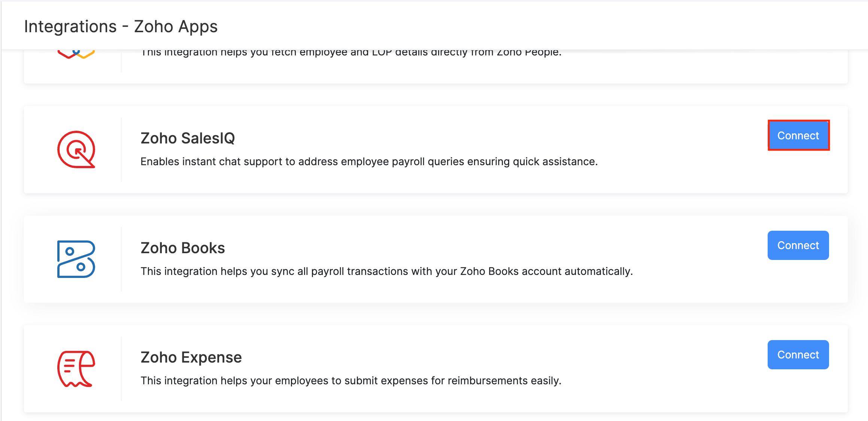Click "Zoho Apps" in the page header

coord(176,27)
